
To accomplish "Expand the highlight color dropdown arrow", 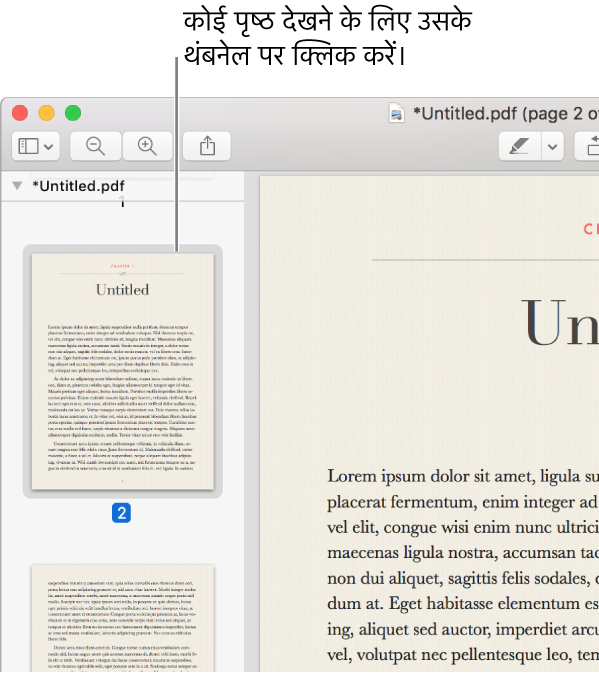I will [x=553, y=146].
